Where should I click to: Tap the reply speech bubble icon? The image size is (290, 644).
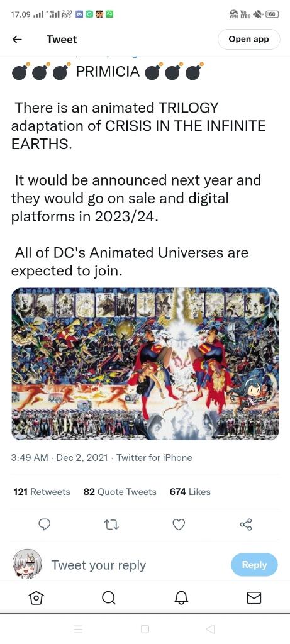(x=45, y=525)
